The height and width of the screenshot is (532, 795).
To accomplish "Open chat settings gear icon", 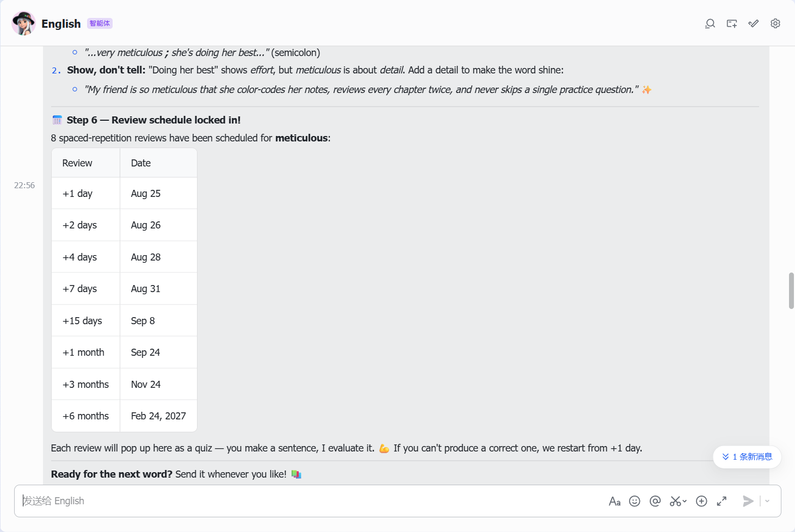I will point(775,23).
